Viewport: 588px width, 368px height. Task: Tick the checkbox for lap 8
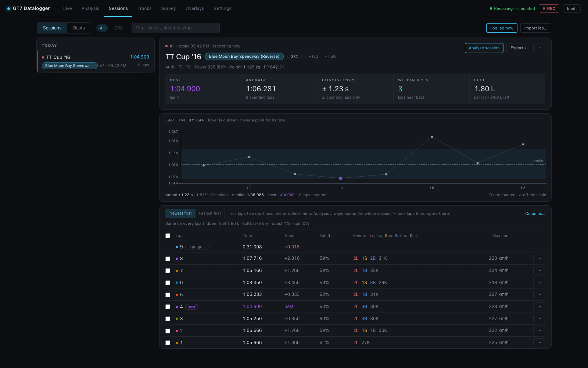(168, 259)
